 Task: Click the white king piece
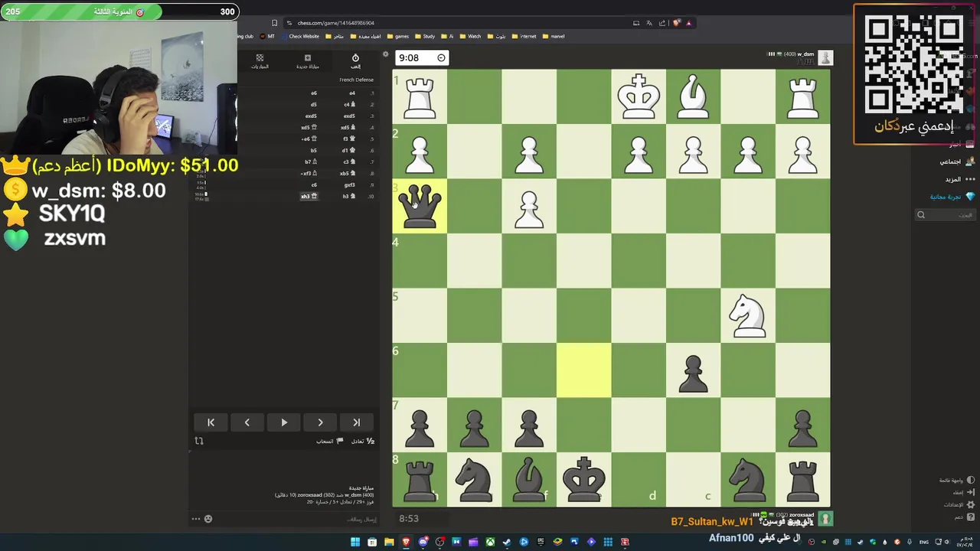pos(639,96)
